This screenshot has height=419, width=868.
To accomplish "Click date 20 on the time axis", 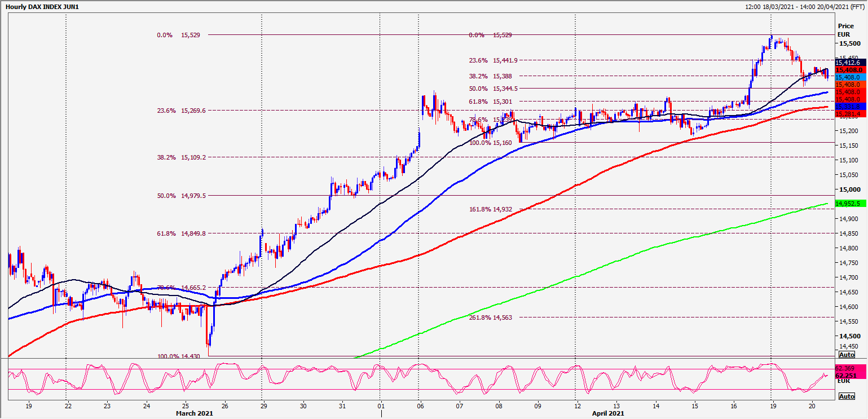I will tap(812, 405).
